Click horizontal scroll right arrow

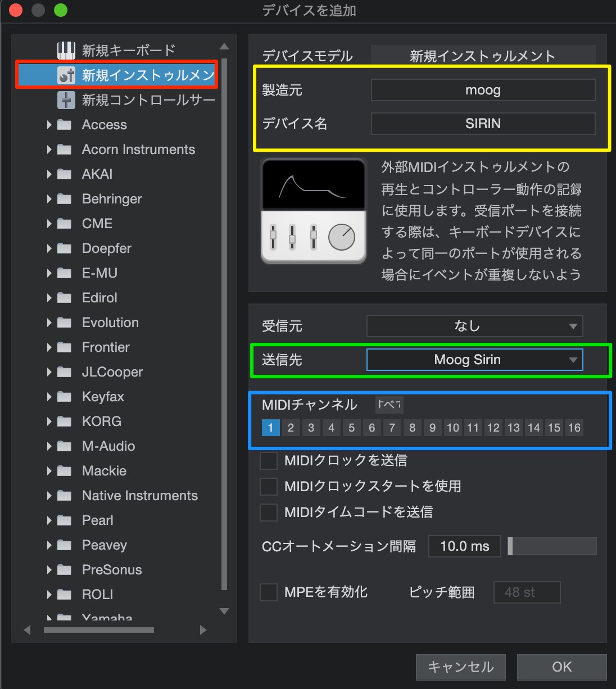[x=203, y=630]
